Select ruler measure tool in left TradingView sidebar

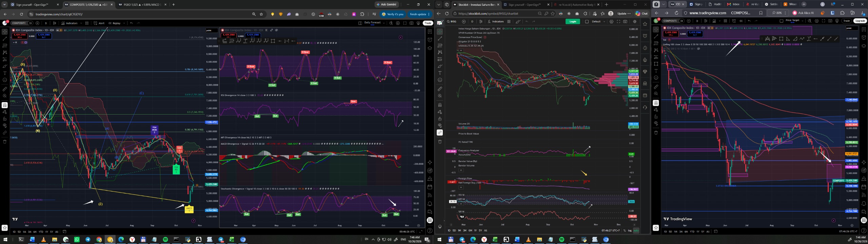5,89
